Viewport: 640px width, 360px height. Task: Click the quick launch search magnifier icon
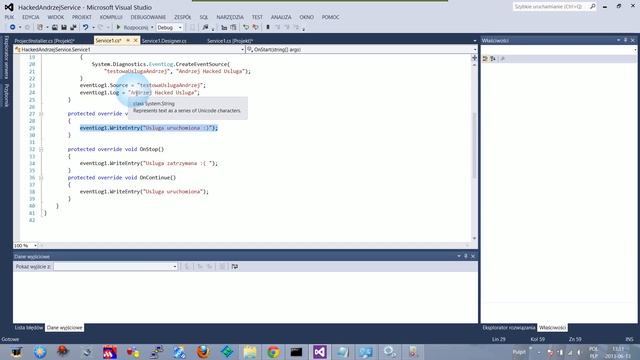[593, 7]
